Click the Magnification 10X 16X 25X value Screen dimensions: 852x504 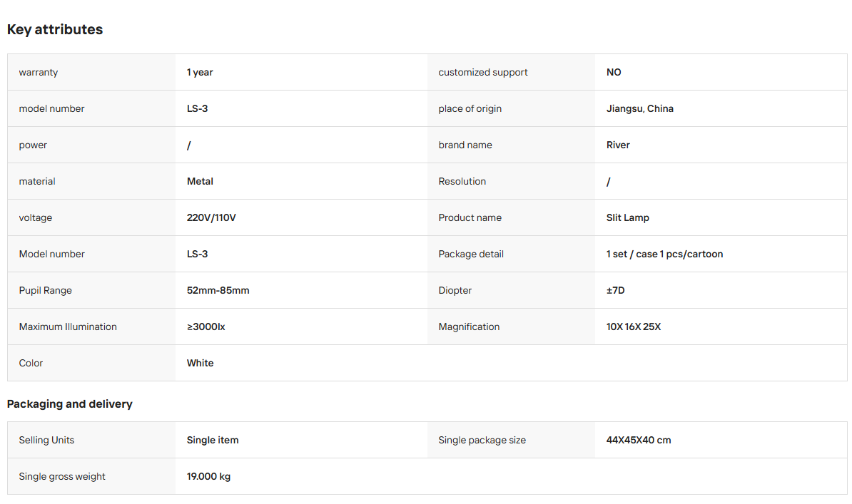click(634, 327)
